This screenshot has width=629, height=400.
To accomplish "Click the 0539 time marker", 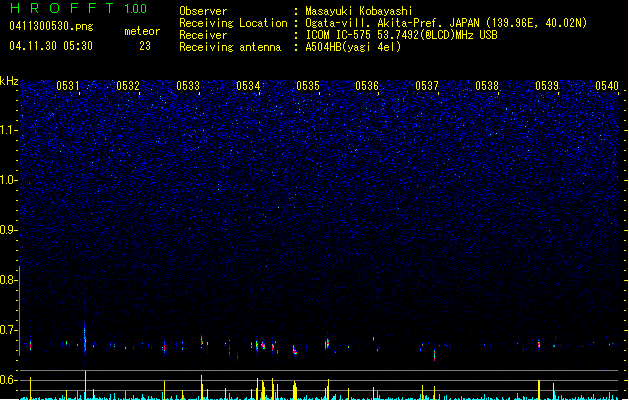I will [547, 86].
